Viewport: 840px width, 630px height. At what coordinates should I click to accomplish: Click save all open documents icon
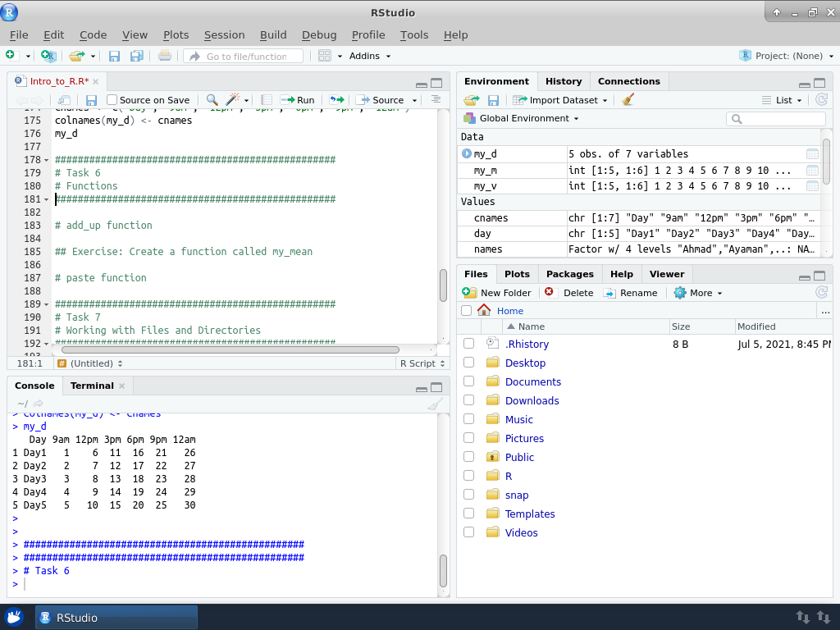[137, 57]
